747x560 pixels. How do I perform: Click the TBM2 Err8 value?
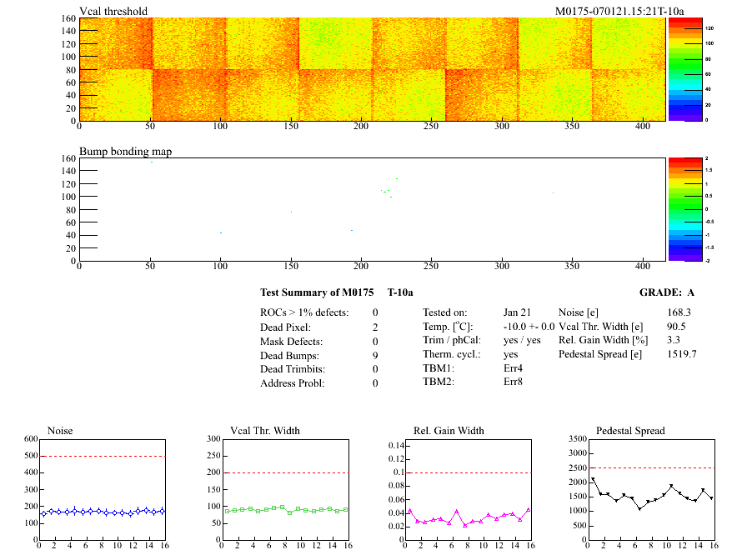click(513, 382)
